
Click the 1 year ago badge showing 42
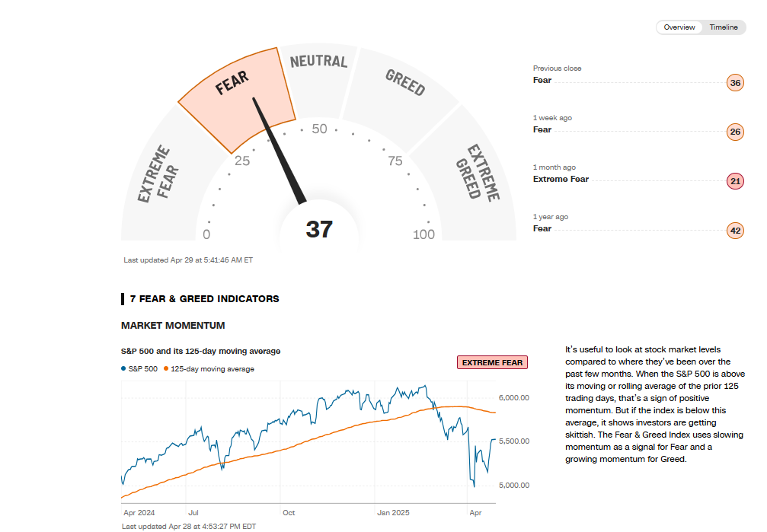735,231
